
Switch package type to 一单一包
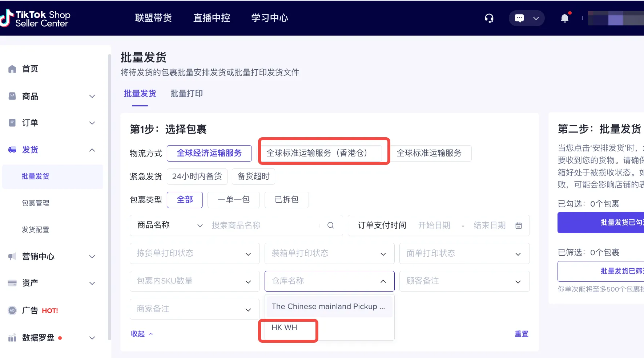(233, 200)
